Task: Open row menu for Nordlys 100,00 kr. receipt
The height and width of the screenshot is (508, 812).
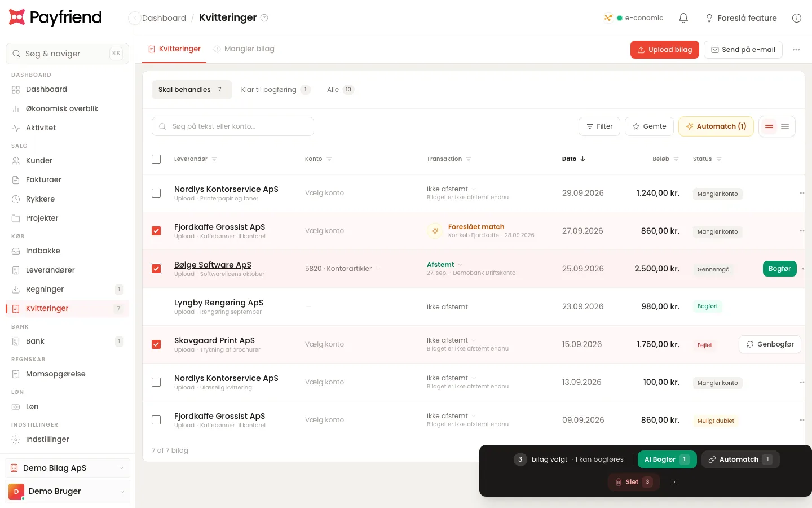Action: [x=802, y=382]
